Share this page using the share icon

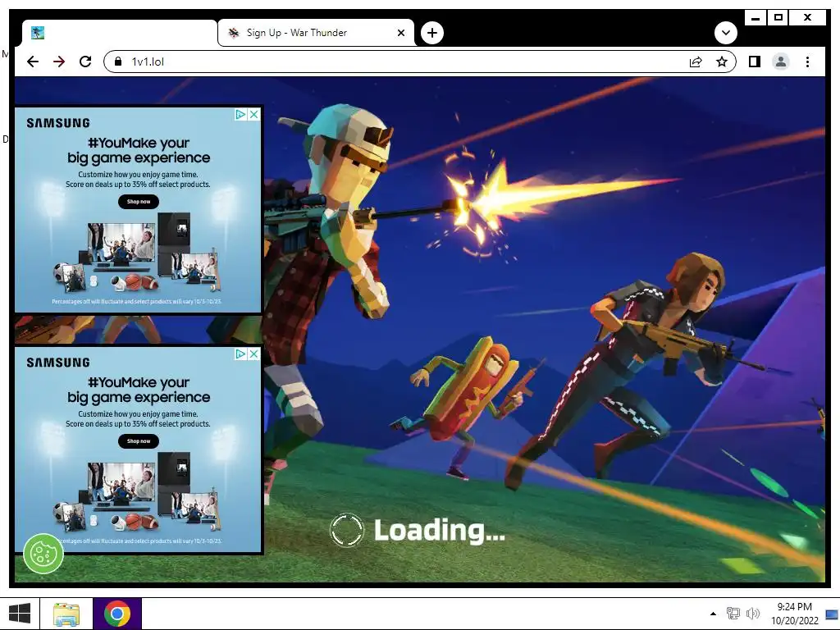[x=696, y=62]
